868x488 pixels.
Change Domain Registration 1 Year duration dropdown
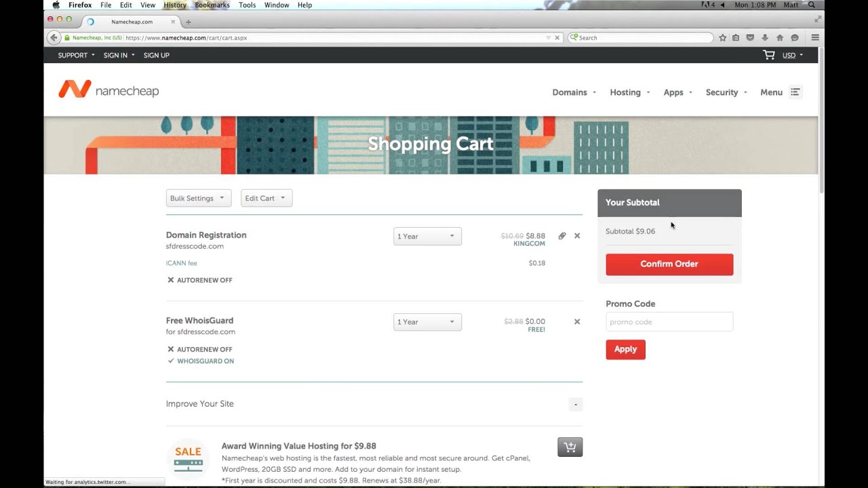pos(427,236)
